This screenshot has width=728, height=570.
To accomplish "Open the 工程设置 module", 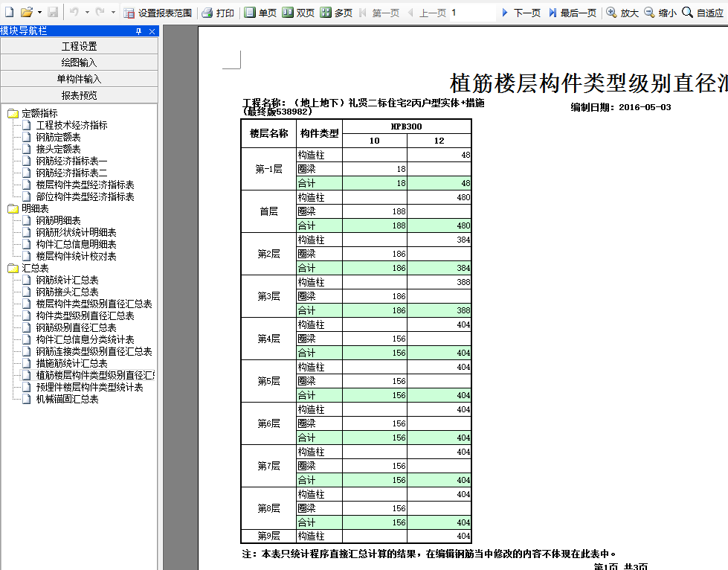I will tap(80, 46).
